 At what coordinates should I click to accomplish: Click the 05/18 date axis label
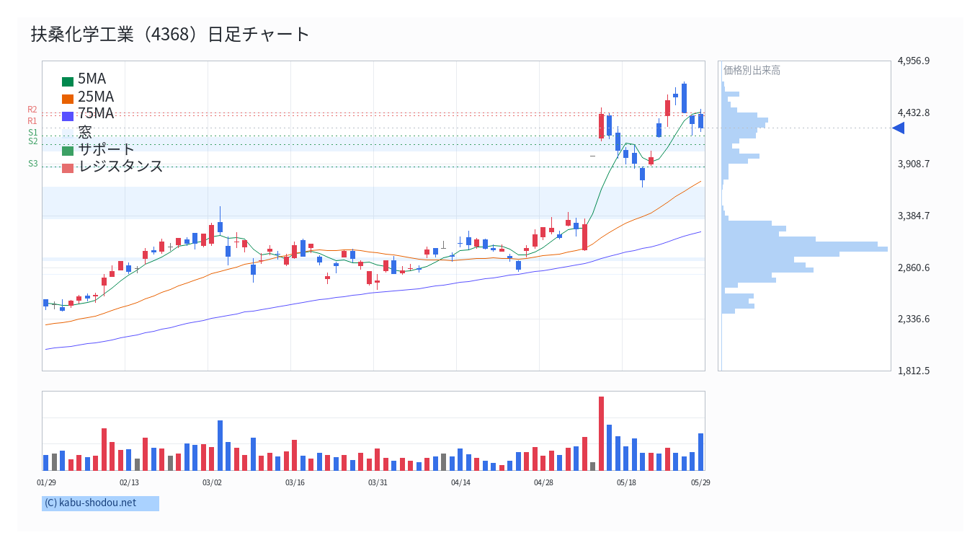[x=626, y=482]
